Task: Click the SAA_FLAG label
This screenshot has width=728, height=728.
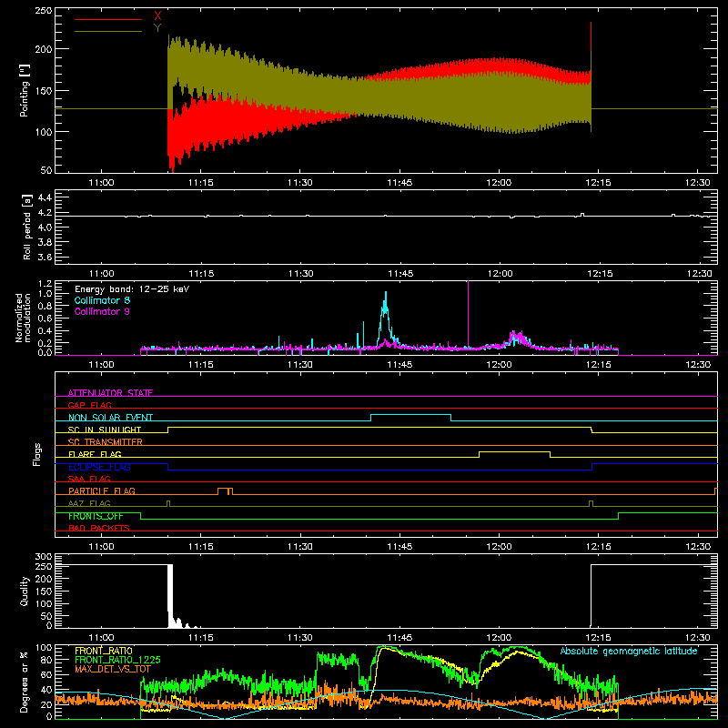Action: pyautogui.click(x=89, y=479)
